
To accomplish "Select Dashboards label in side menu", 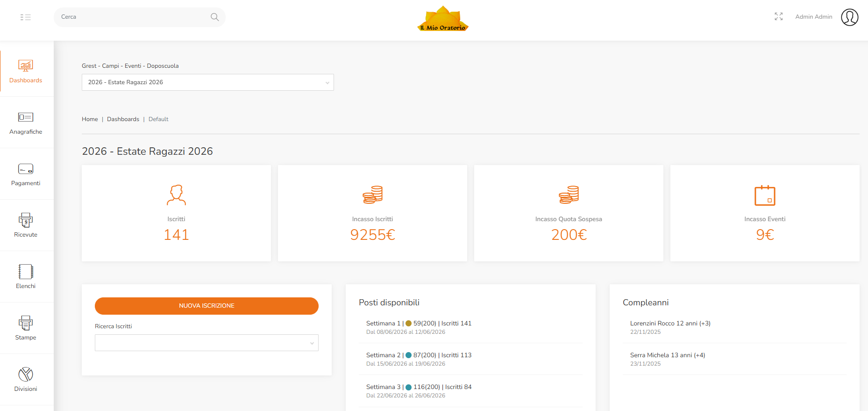I will 26,80.
